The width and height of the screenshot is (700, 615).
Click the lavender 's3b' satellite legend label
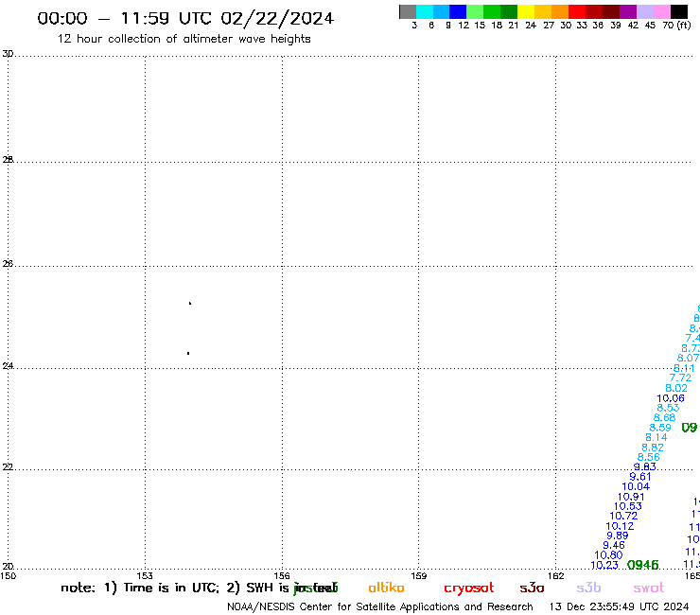[588, 588]
